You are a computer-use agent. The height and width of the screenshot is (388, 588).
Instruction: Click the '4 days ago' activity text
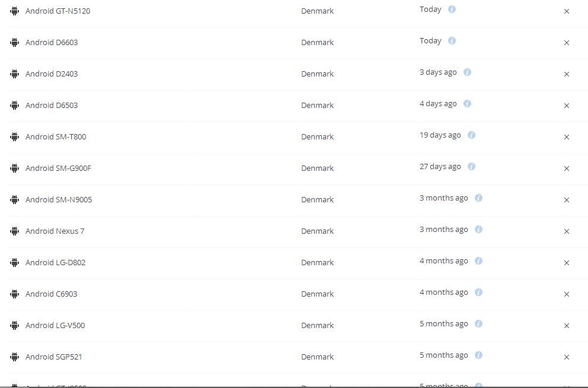click(x=438, y=104)
